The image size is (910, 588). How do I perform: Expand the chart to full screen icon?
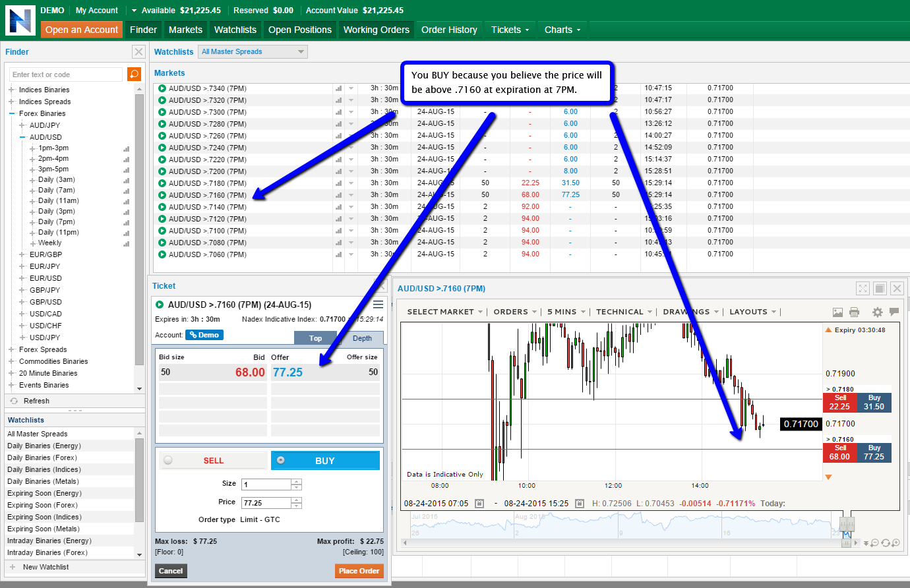click(863, 288)
